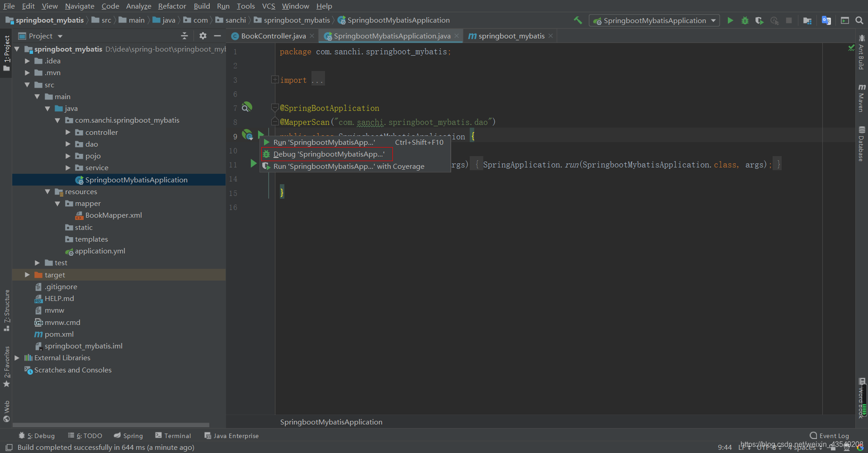Image resolution: width=868 pixels, height=453 pixels.
Task: Open the Event Log
Action: click(829, 436)
